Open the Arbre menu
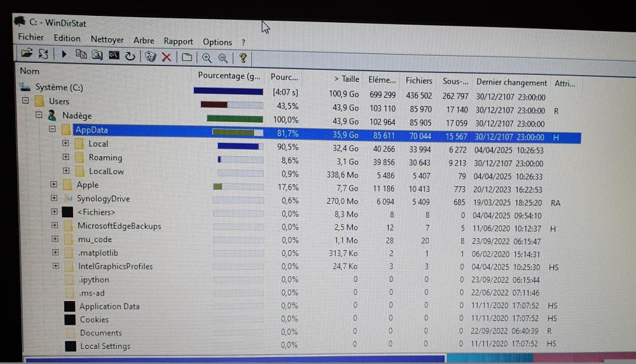The image size is (636, 364). 144,41
